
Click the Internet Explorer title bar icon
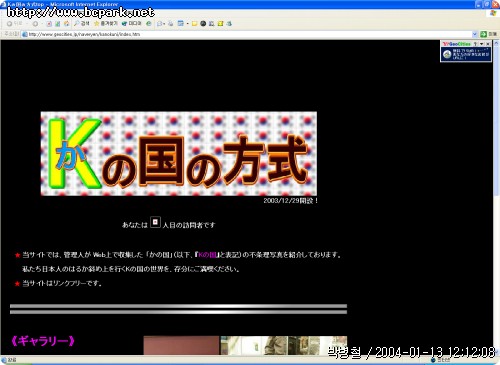pyautogui.click(x=4, y=4)
